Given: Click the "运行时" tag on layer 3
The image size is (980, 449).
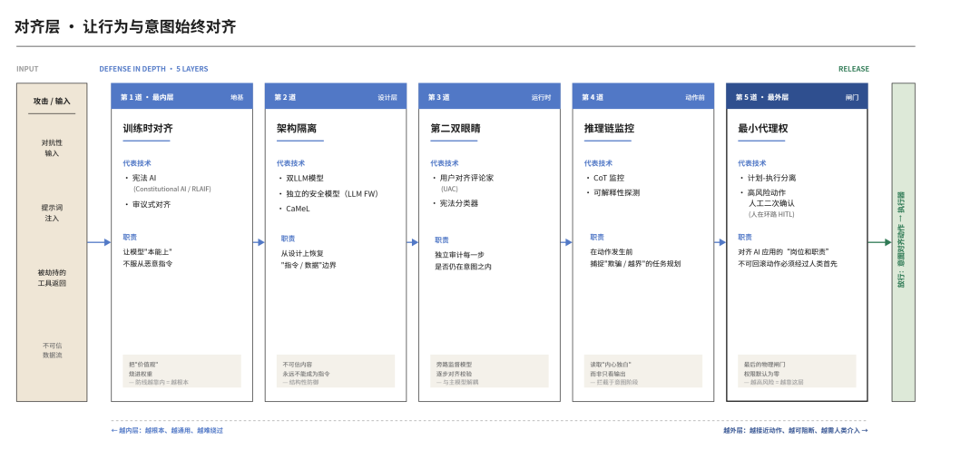Looking at the screenshot, I should 541,97.
